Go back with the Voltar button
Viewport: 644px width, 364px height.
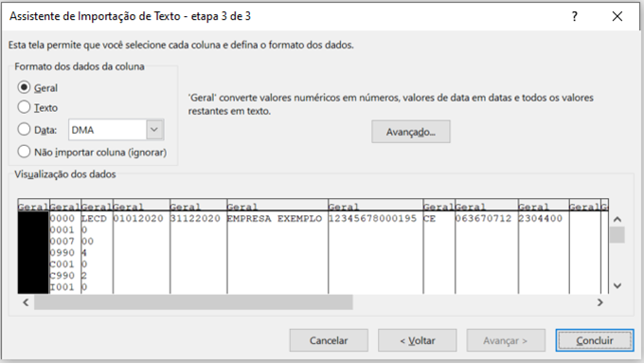pos(418,340)
